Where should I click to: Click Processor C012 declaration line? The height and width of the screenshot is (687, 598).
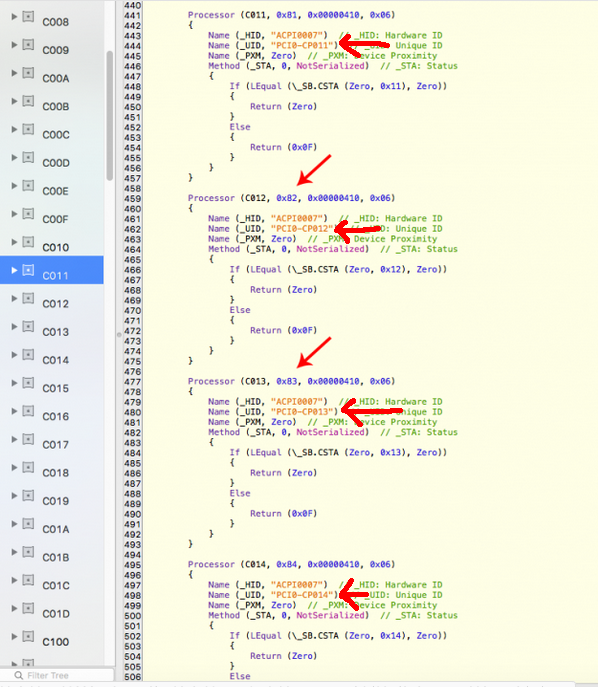291,198
